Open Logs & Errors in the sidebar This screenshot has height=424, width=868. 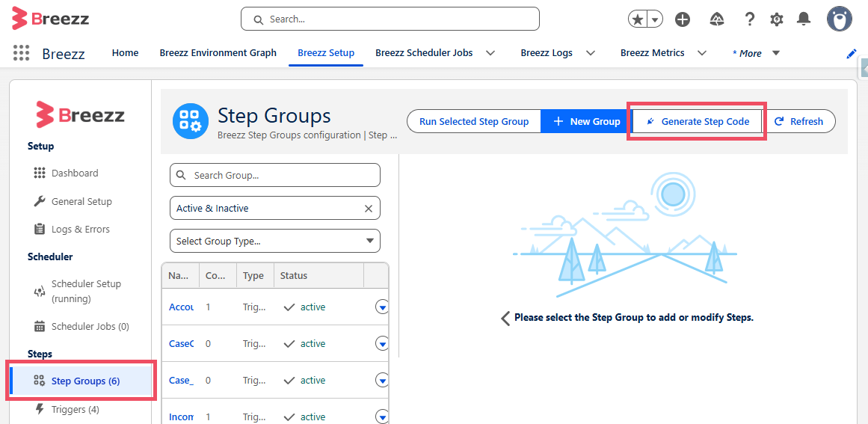pos(80,229)
